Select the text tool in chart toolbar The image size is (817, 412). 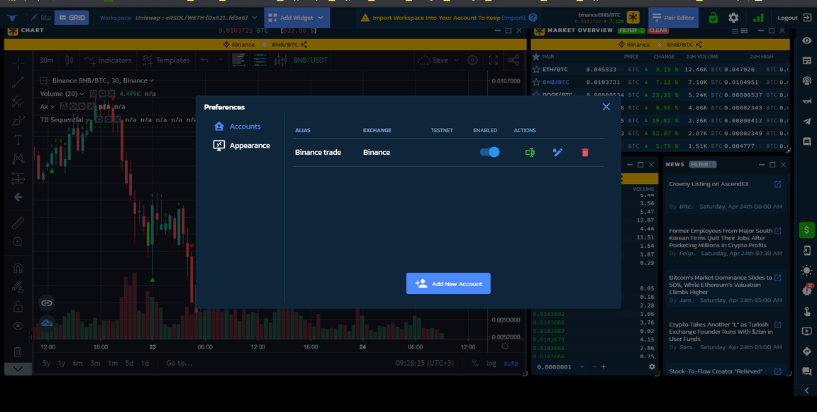pyautogui.click(x=18, y=140)
